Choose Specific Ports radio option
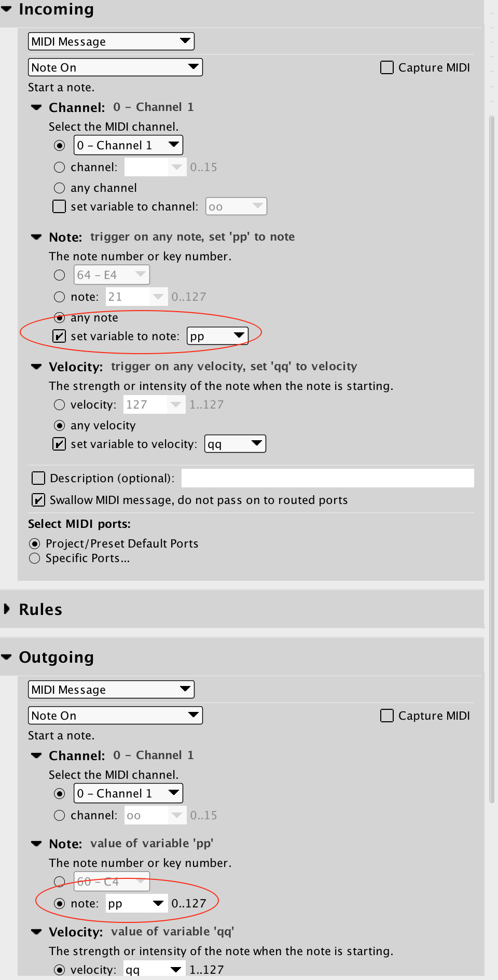This screenshot has height=980, width=498. tap(34, 558)
